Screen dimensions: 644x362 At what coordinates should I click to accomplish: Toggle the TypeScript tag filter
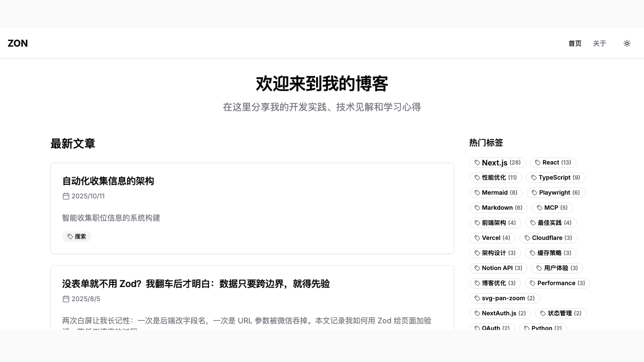pos(555,178)
